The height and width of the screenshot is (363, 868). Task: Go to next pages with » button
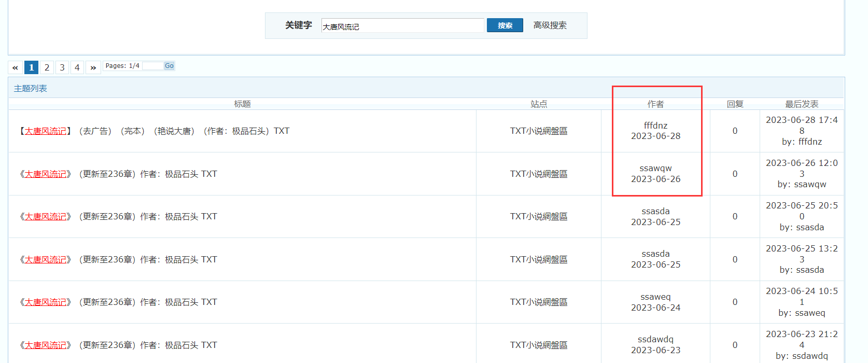tap(93, 67)
